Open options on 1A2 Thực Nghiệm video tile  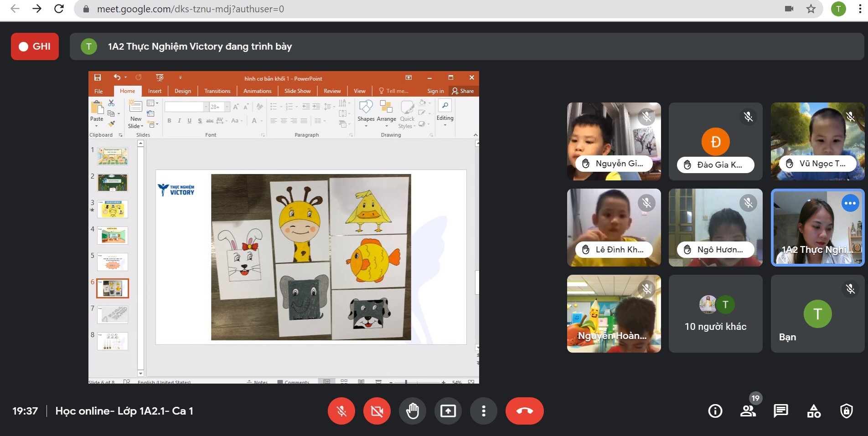pos(850,203)
